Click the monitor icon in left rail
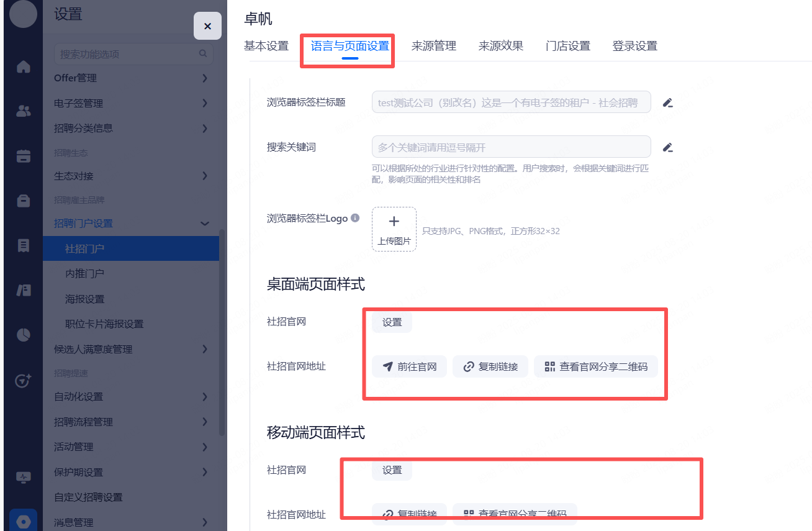 [24, 477]
